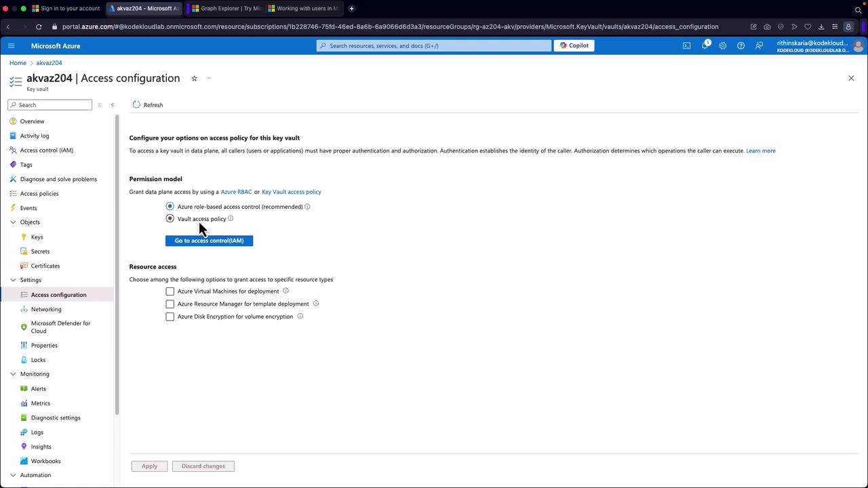Select Vault access policy radio button
The width and height of the screenshot is (868, 488).
tap(170, 218)
